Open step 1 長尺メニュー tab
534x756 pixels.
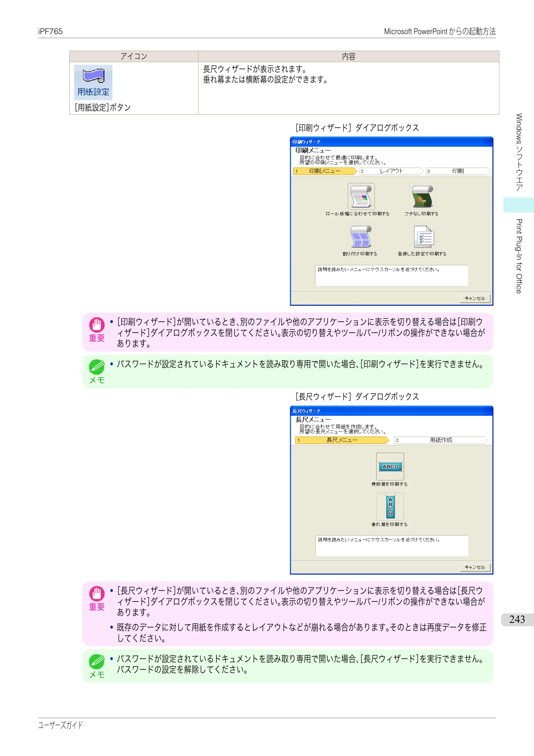point(342,440)
